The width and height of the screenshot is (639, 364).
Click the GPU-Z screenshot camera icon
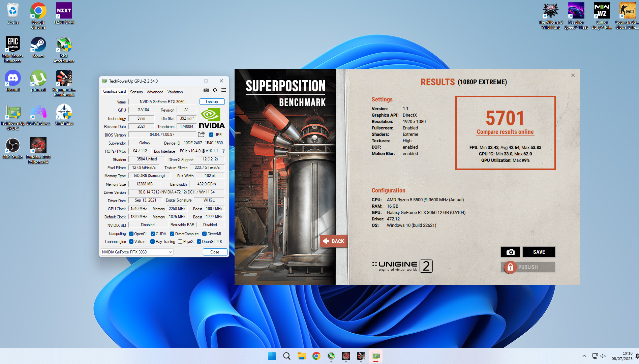[x=206, y=90]
